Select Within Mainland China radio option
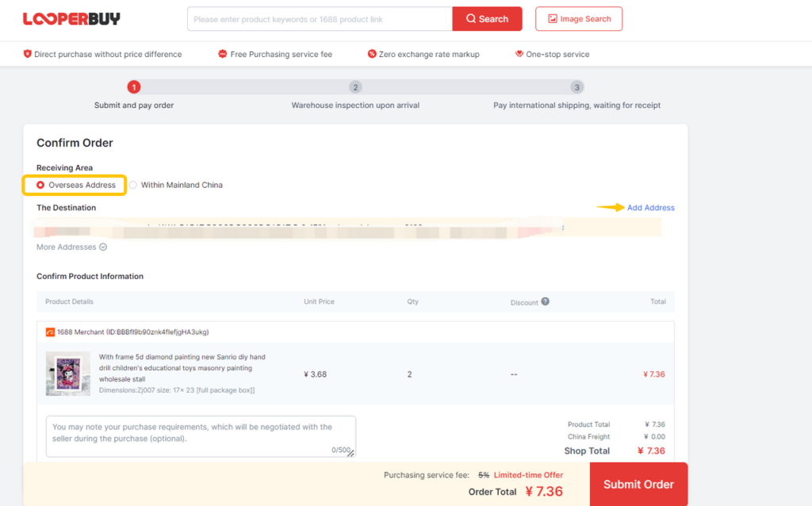The height and width of the screenshot is (506, 812). 133,185
